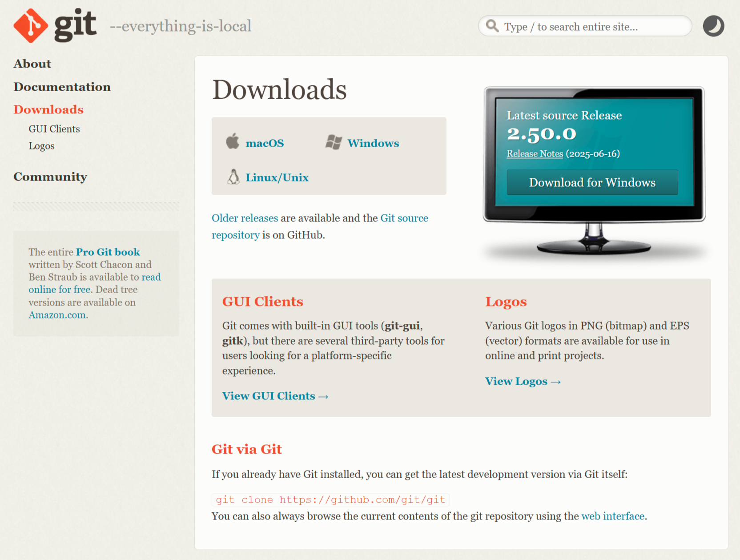Click the Downloads page heading
The width and height of the screenshot is (740, 560).
point(279,89)
